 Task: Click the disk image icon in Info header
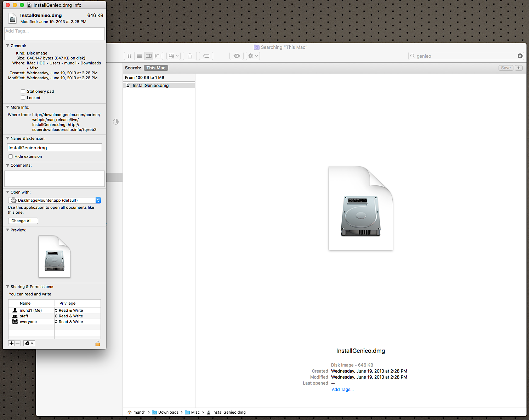pos(12,18)
